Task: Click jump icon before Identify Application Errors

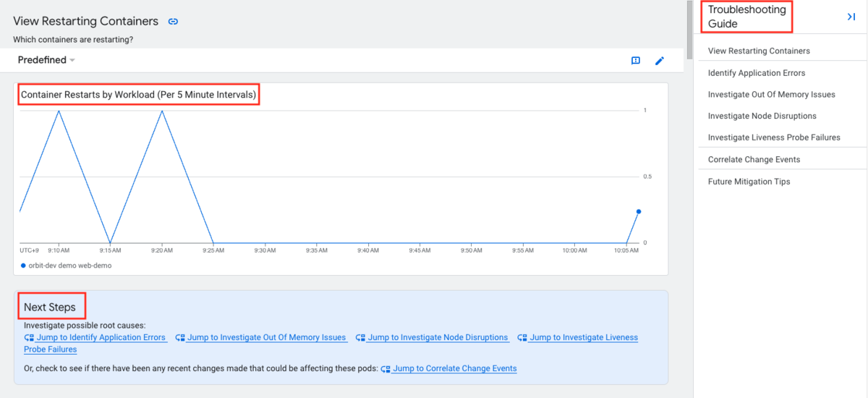Action: click(x=29, y=338)
